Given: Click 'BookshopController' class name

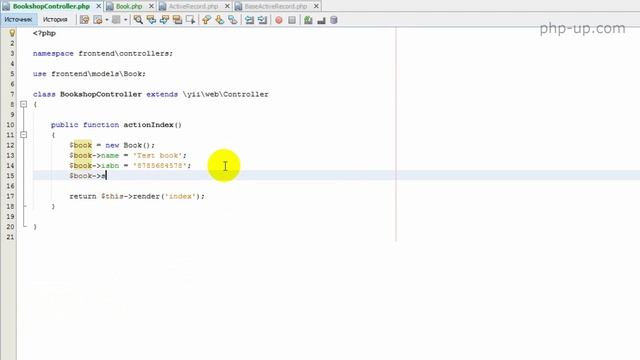Looking at the screenshot, I should (101, 94).
